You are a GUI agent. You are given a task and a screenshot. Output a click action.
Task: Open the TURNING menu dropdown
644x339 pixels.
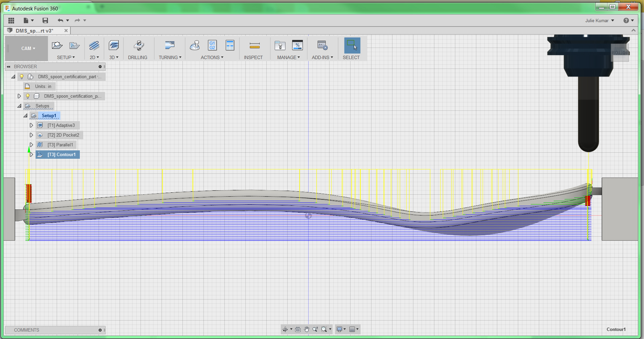(170, 57)
